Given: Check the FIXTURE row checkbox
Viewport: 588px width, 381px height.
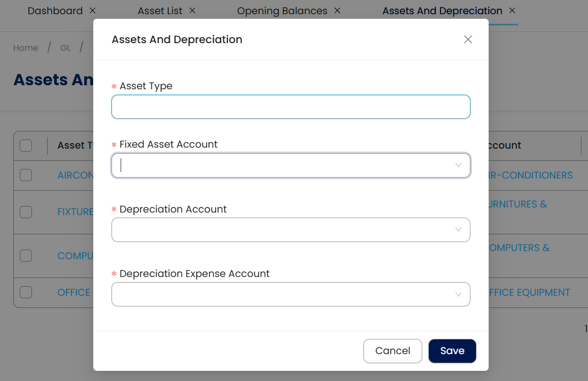Looking at the screenshot, I should (x=26, y=212).
